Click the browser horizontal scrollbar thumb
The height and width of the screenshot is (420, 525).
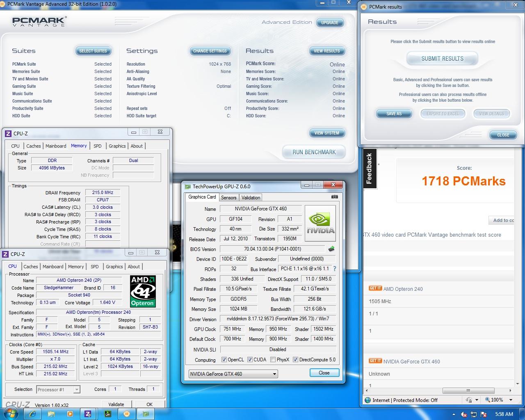coord(468,390)
